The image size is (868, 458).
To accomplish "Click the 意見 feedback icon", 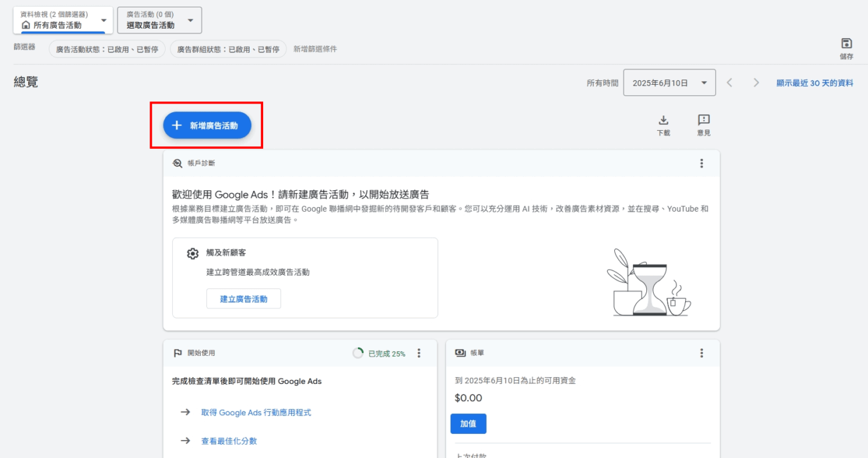I will (704, 125).
